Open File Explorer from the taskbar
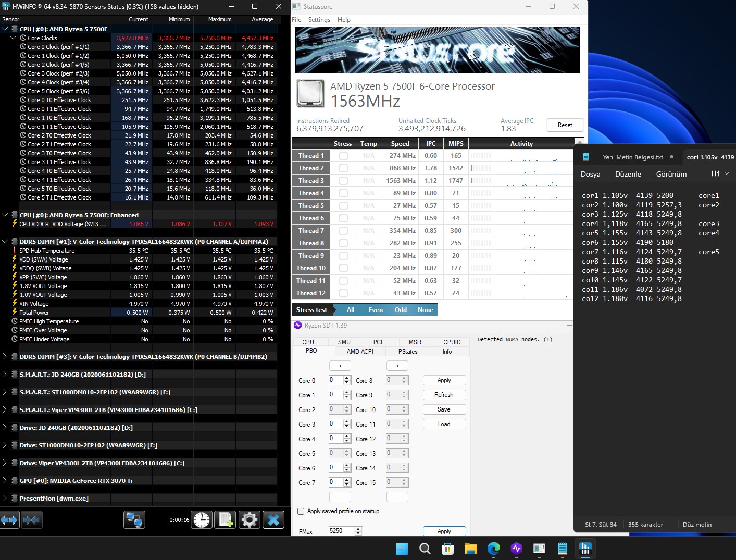Viewport: 736px width, 560px height. 471,549
